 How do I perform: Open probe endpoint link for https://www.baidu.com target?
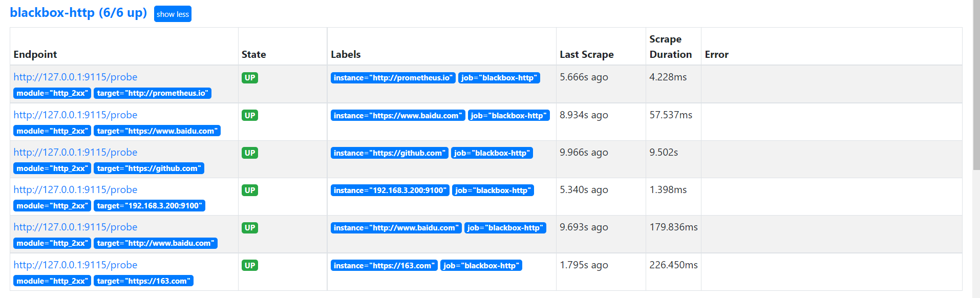pos(75,115)
